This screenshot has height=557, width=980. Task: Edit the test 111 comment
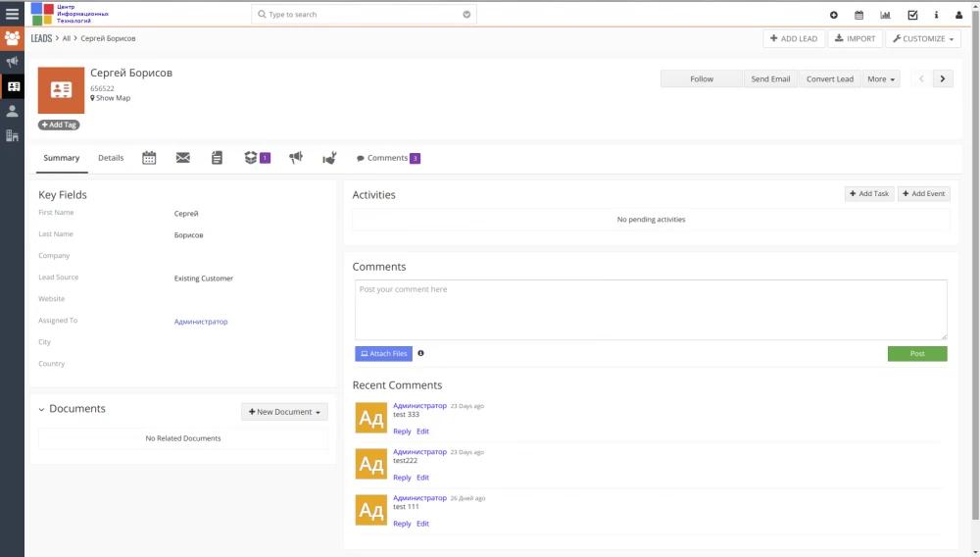click(x=422, y=524)
